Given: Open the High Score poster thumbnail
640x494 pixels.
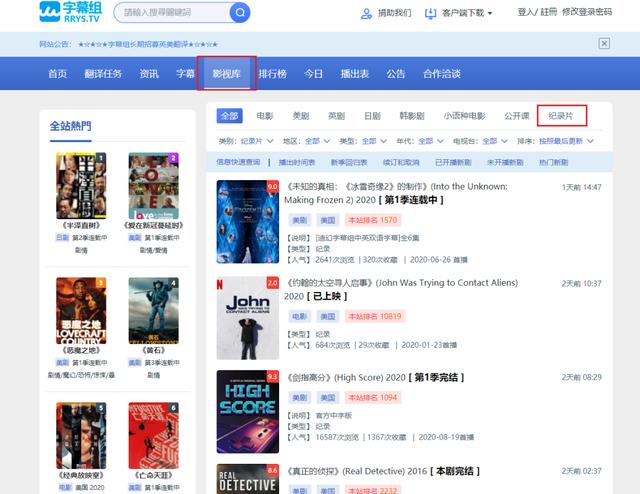Looking at the screenshot, I should click(248, 412).
